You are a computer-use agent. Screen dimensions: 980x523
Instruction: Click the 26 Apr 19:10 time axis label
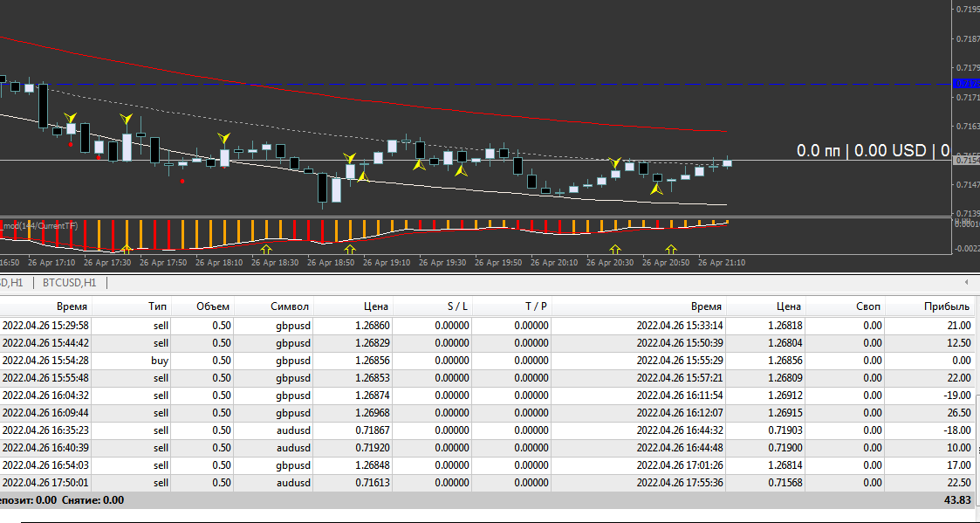pyautogui.click(x=387, y=263)
